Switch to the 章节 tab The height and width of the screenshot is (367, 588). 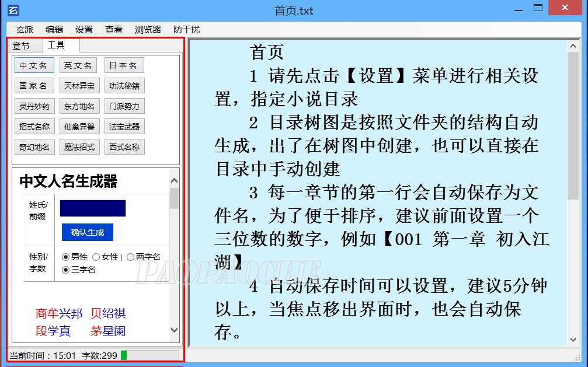pyautogui.click(x=26, y=46)
